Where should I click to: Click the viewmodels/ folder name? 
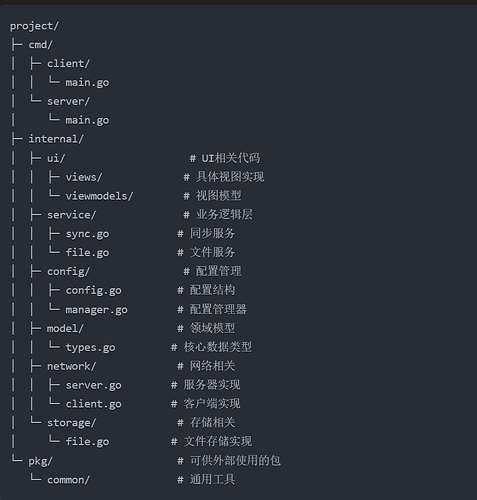click(99, 196)
